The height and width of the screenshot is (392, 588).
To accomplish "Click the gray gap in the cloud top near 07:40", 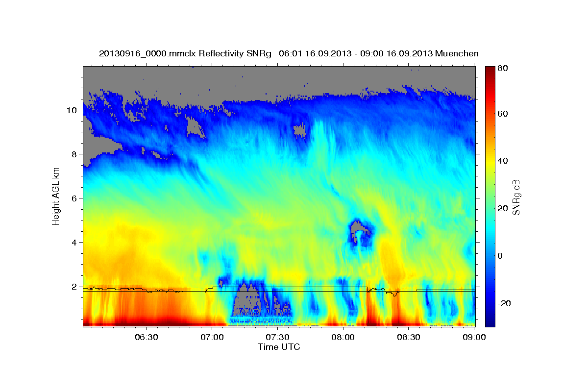I will (x=299, y=130).
